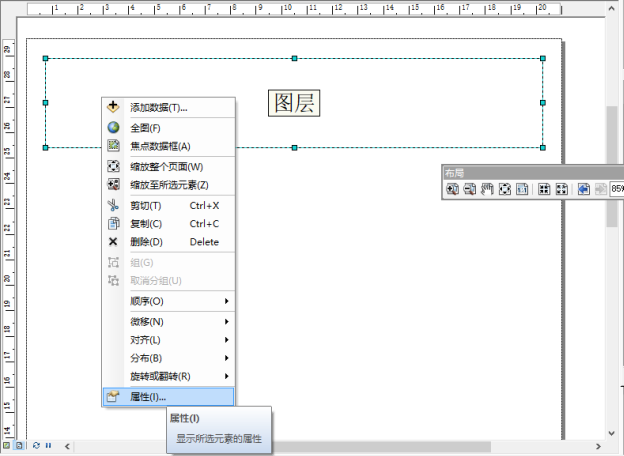This screenshot has height=456, width=624.
Task: Select layout Zoom In tool on 布局 toolbar
Action: tap(452, 189)
